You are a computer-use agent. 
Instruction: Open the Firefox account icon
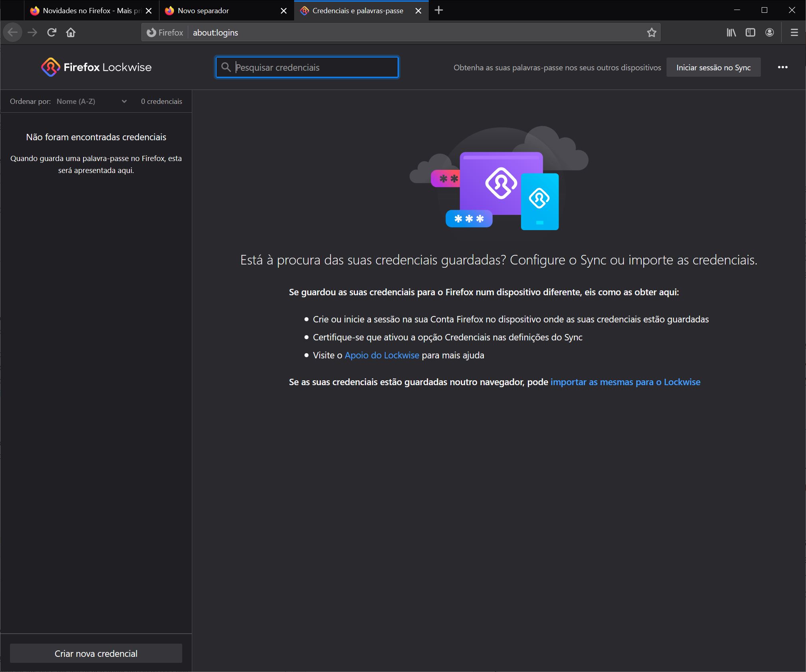pos(769,32)
